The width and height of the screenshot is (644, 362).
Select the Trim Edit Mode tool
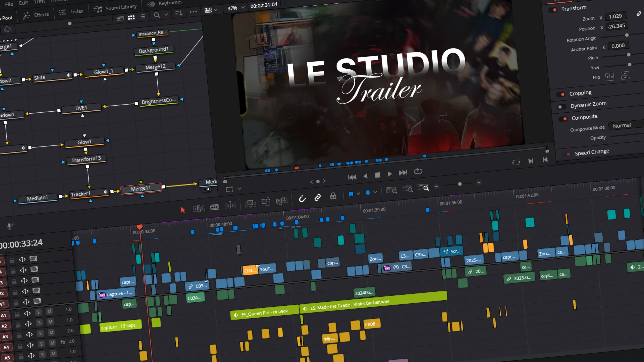pyautogui.click(x=199, y=209)
